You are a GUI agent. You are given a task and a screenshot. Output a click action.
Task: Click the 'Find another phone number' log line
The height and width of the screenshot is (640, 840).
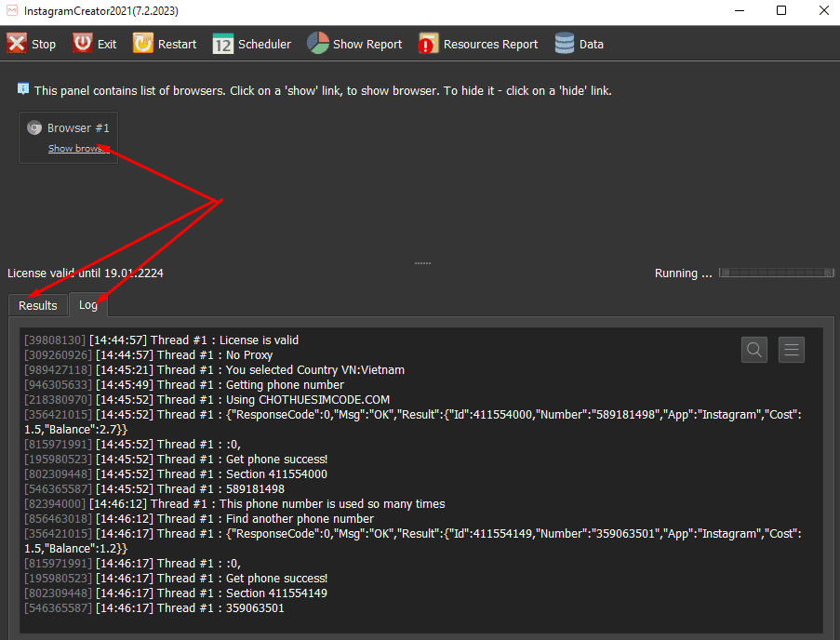click(x=199, y=519)
